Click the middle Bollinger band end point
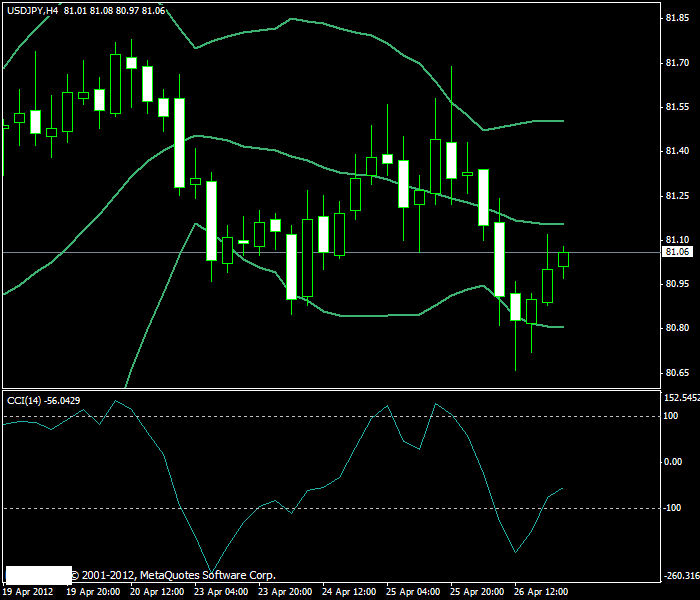The width and height of the screenshot is (700, 600). tap(563, 224)
